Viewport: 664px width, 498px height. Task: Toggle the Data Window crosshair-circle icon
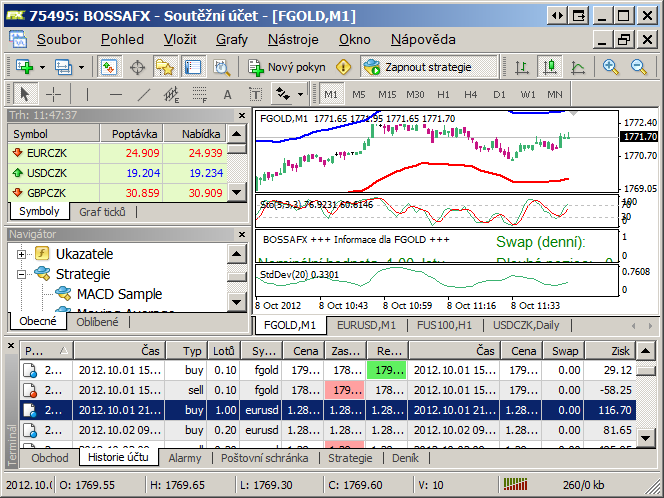[137, 67]
